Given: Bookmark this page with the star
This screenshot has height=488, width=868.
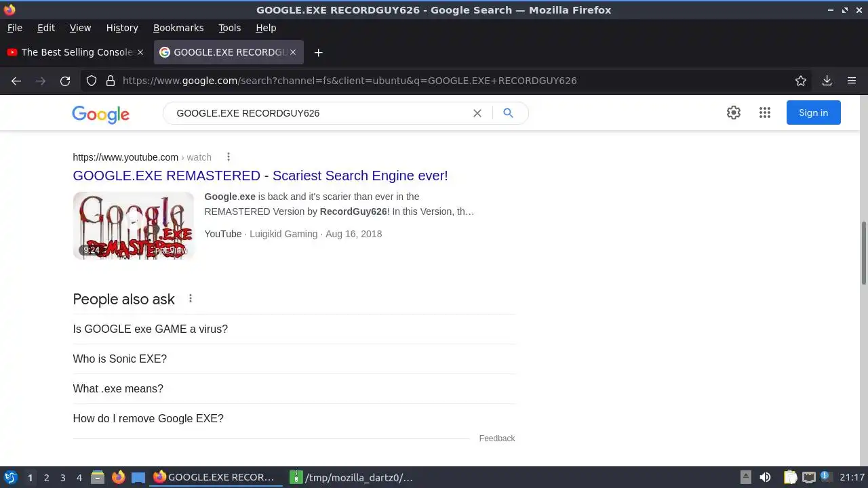Looking at the screenshot, I should (801, 81).
